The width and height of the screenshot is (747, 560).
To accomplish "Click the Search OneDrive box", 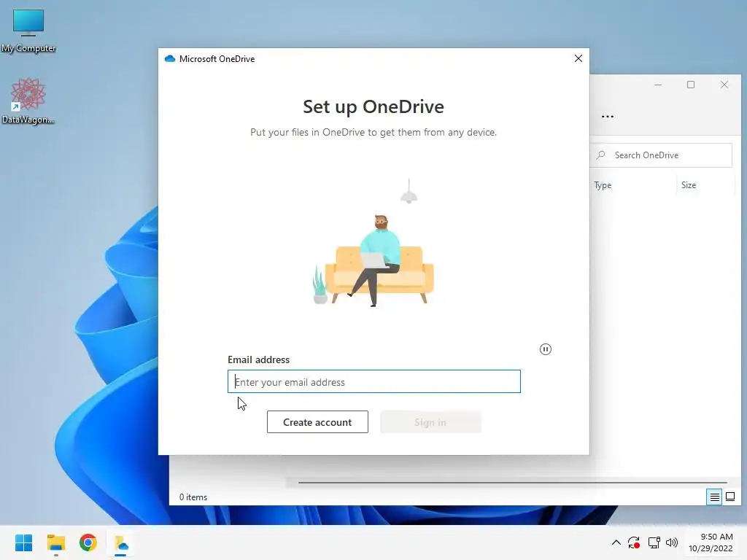I will click(661, 155).
